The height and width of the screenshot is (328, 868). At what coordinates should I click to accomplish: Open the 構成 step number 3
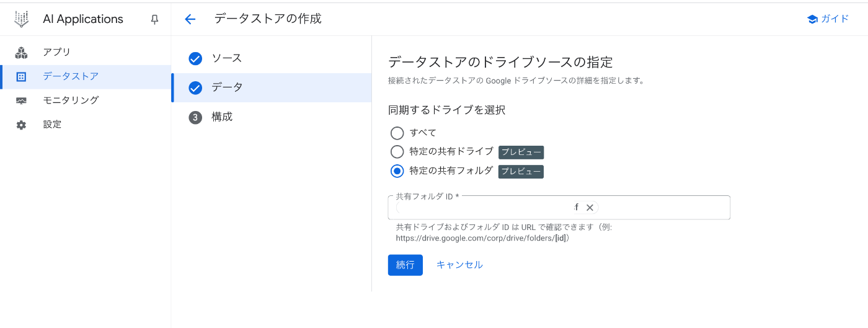point(221,117)
